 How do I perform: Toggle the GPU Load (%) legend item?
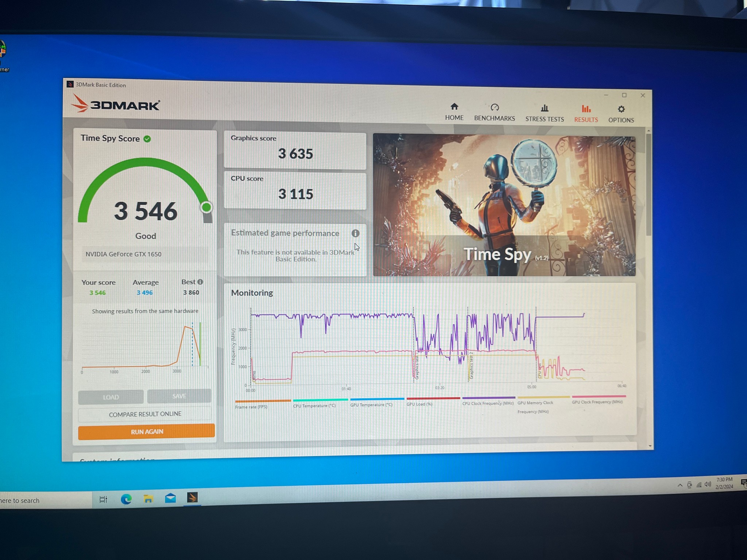tap(419, 404)
